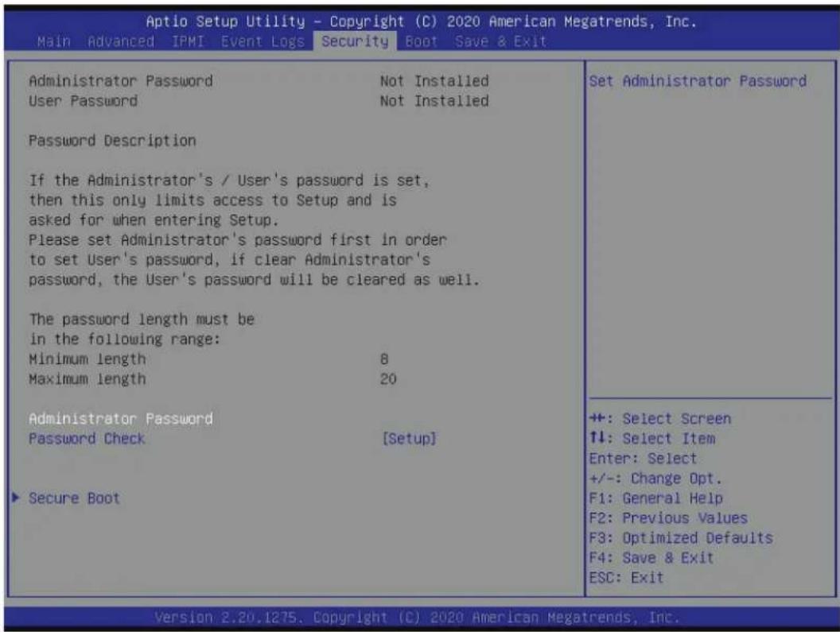
Task: Click the Enter: Select hint
Action: (x=643, y=459)
